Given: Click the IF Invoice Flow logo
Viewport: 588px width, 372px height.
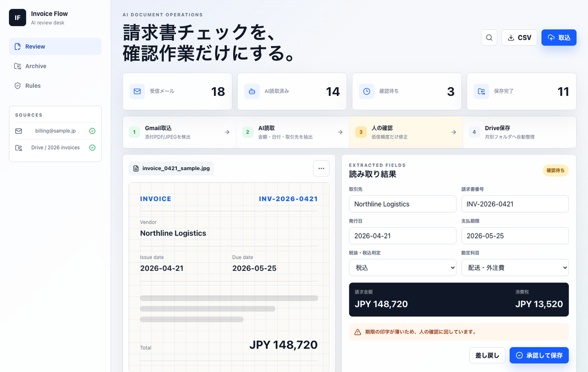Looking at the screenshot, I should (x=18, y=18).
